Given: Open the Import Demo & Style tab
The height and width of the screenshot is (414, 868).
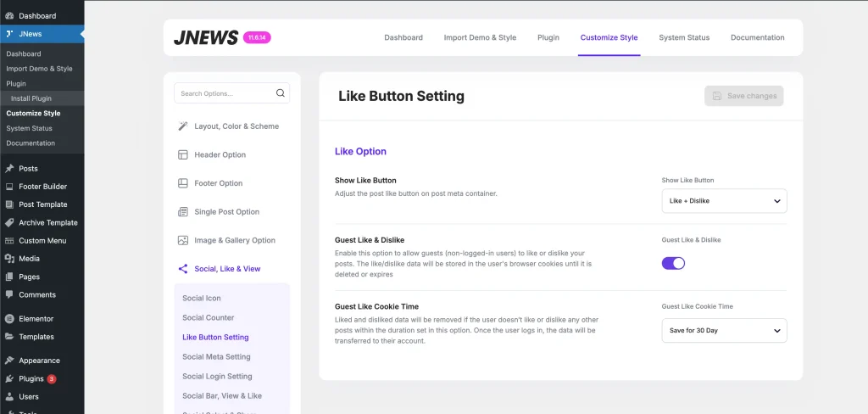Looking at the screenshot, I should click(480, 37).
